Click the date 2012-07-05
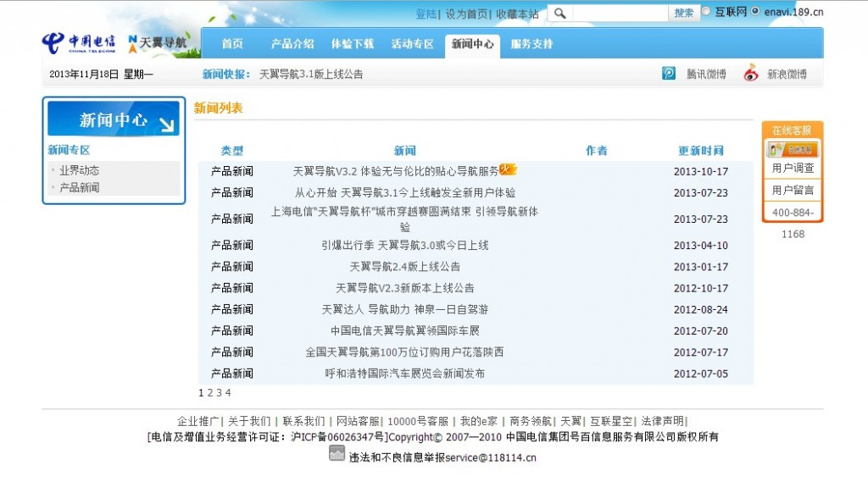Image resolution: width=868 pixels, height=504 pixels. pyautogui.click(x=701, y=374)
